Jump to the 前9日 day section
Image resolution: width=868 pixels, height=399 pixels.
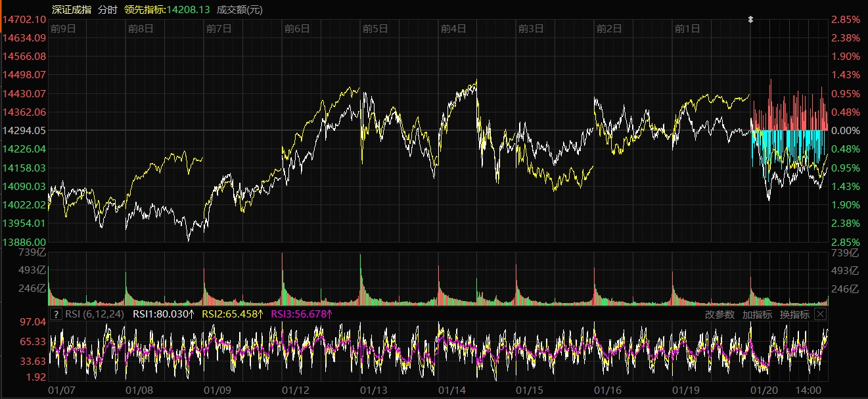pos(63,28)
